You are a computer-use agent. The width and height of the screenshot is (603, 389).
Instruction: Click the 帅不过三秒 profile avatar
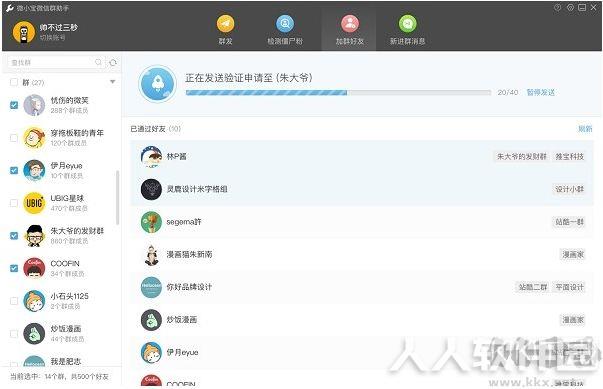[x=24, y=32]
